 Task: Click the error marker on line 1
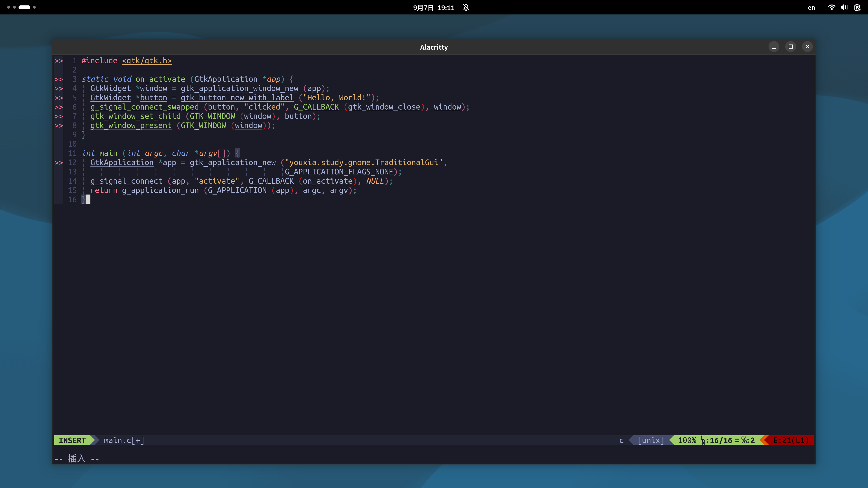click(x=59, y=61)
